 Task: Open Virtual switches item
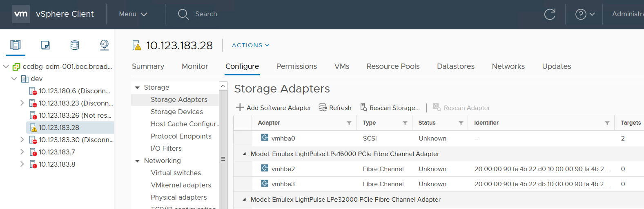[175, 173]
